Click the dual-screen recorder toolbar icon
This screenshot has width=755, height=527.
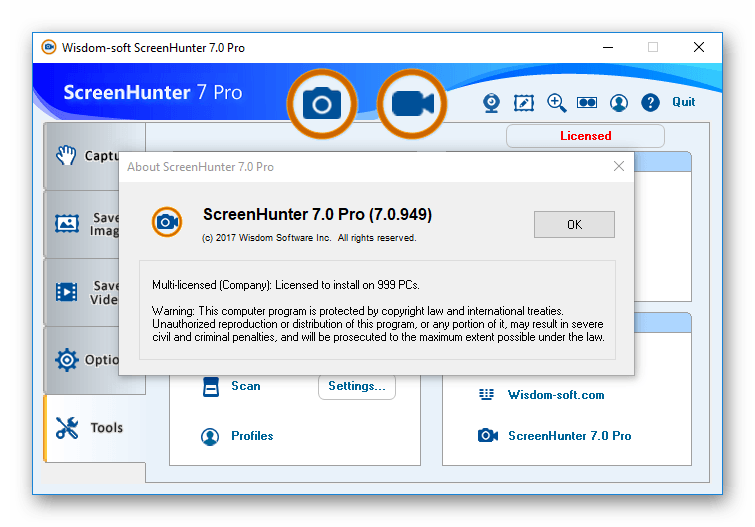[587, 103]
